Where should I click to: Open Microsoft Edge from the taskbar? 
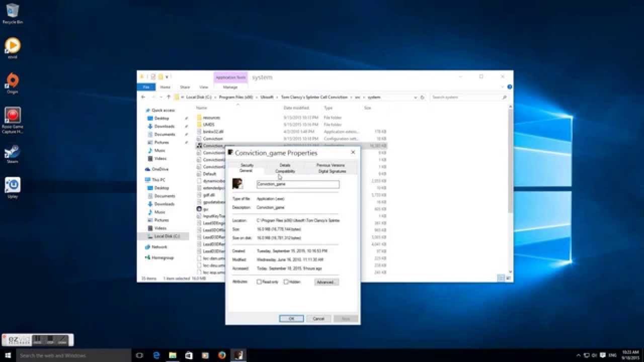[x=156, y=355]
